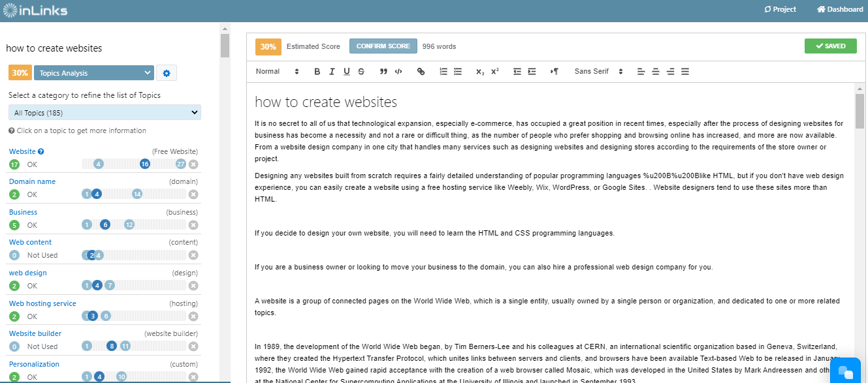The image size is (868, 383).
Task: Click the article title 'how to create websites'
Action: [326, 102]
